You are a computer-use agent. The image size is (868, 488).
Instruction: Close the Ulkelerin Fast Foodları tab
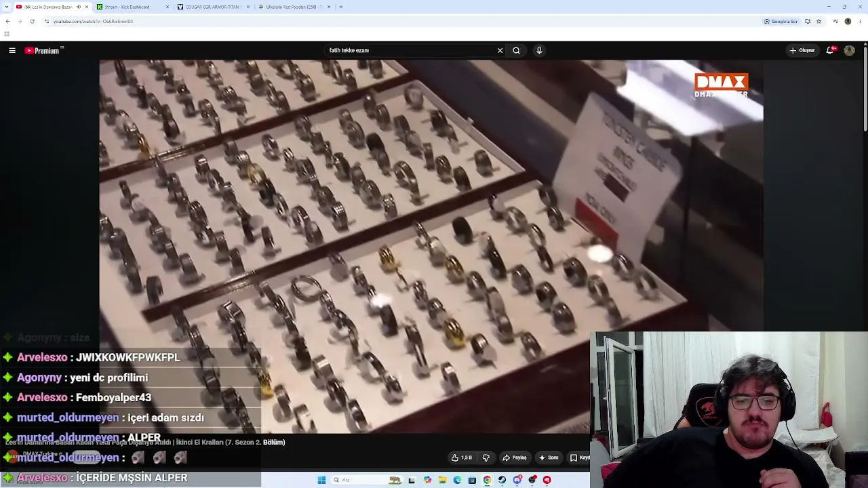[329, 7]
